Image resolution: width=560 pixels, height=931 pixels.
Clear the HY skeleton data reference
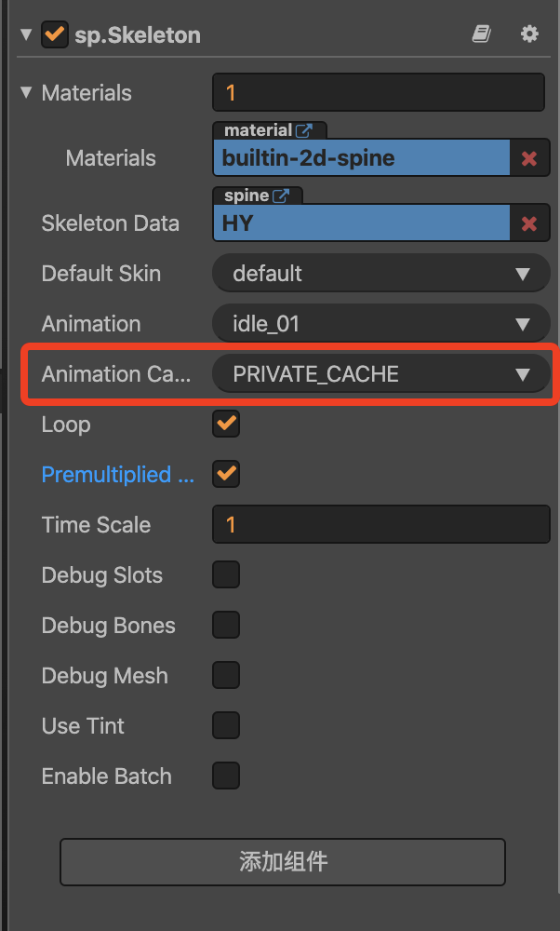[529, 223]
